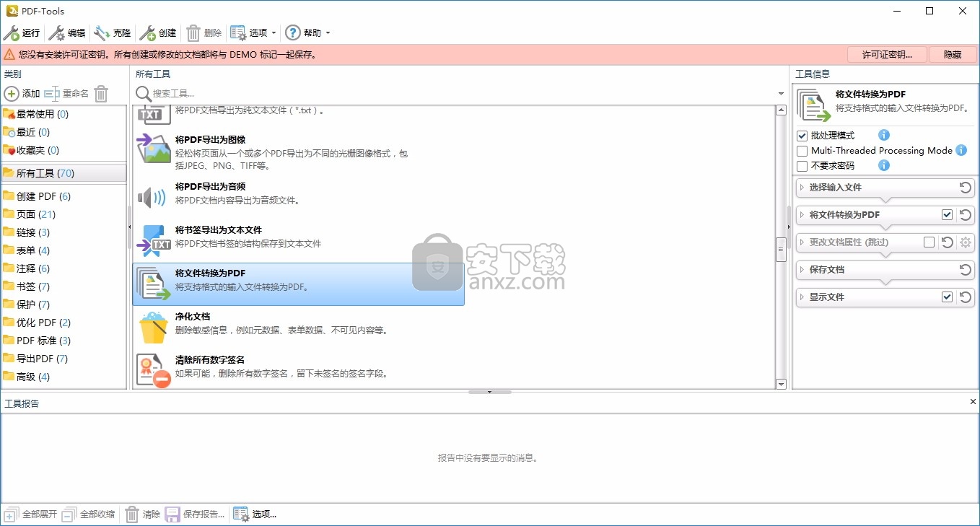
Task: Enable the 不要求密码 checkbox
Action: pos(802,166)
